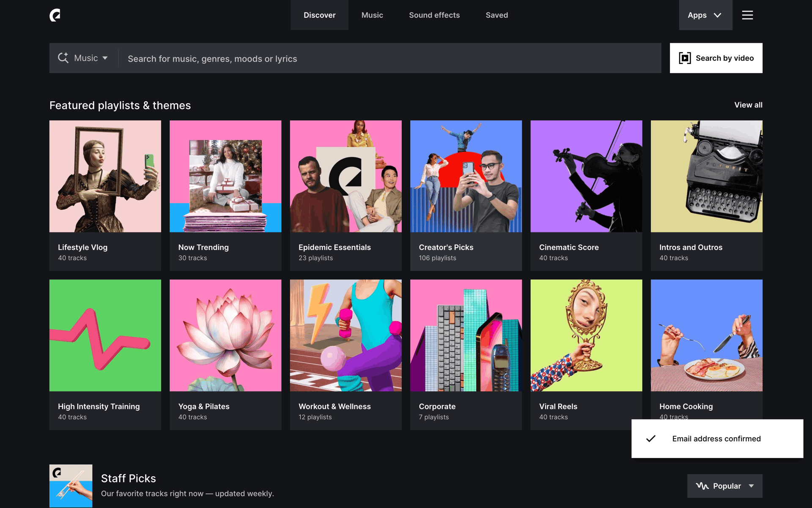This screenshot has width=812, height=508.
Task: Click the '30 tracks' count text
Action: (x=192, y=258)
